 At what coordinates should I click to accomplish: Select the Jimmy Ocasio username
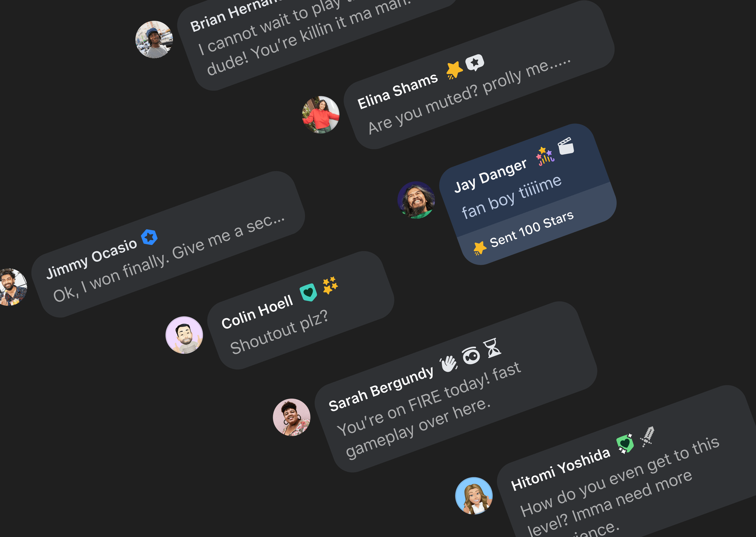click(x=92, y=258)
